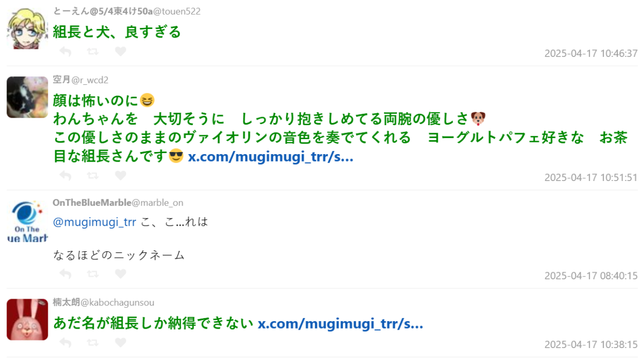
Task: Open the touen522 blonde avatar
Action: pyautogui.click(x=27, y=28)
